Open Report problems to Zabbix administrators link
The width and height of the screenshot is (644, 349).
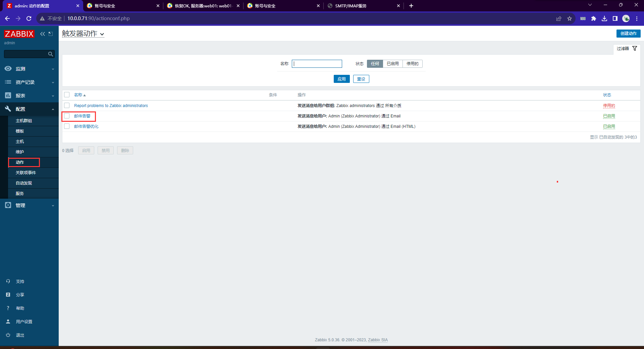click(x=111, y=106)
